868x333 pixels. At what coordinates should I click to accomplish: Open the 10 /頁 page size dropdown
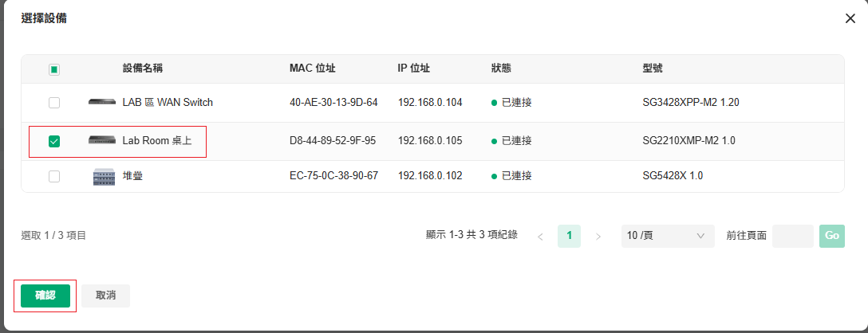tap(668, 236)
